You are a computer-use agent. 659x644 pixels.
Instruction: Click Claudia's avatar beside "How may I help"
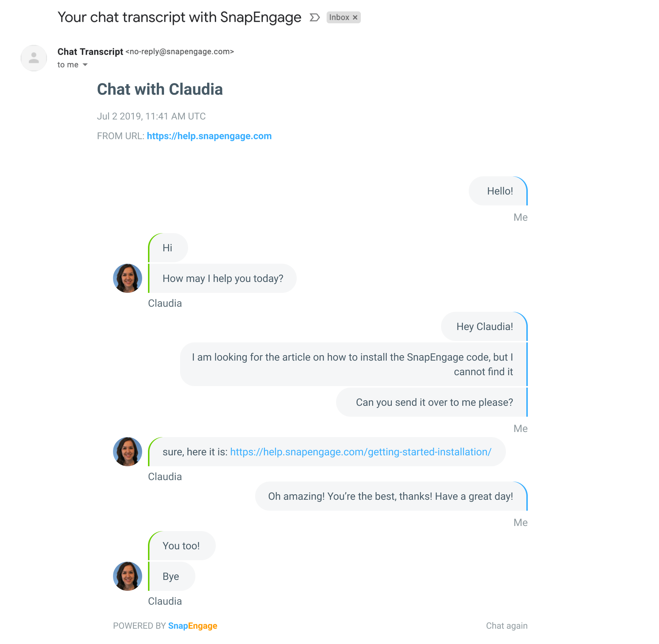pos(128,278)
